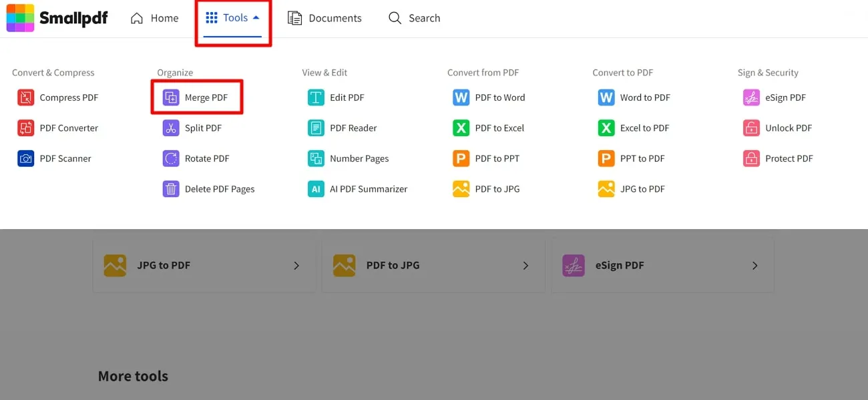Click the chevron on PDF to JPG card
The width and height of the screenshot is (868, 400).
coord(525,266)
